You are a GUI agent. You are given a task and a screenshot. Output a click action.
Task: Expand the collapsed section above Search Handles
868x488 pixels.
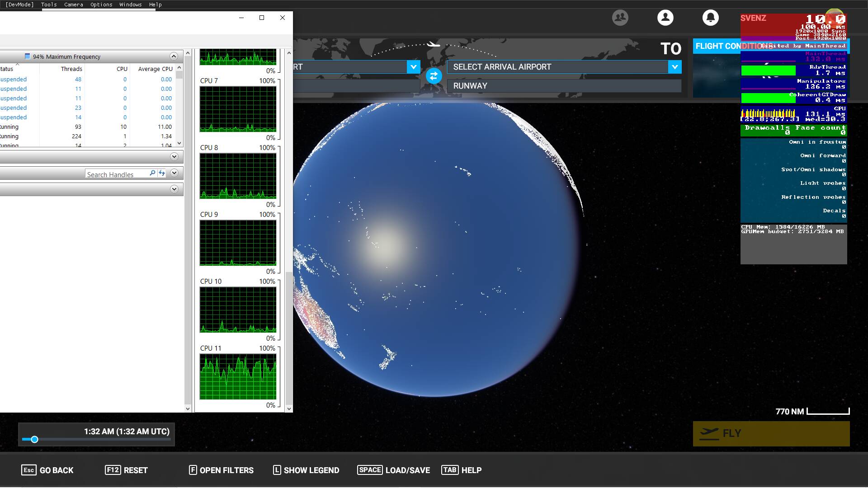[174, 157]
